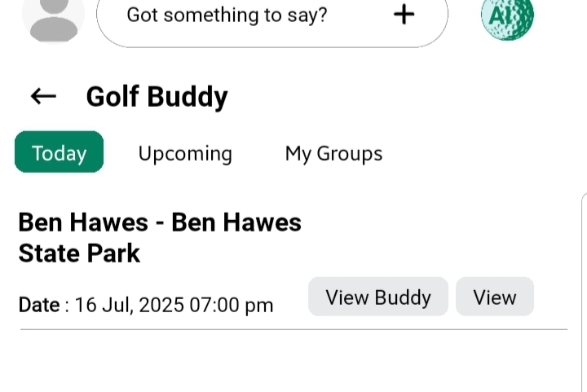Return to the previous screen via the back arrow
587x392 pixels.
[43, 96]
